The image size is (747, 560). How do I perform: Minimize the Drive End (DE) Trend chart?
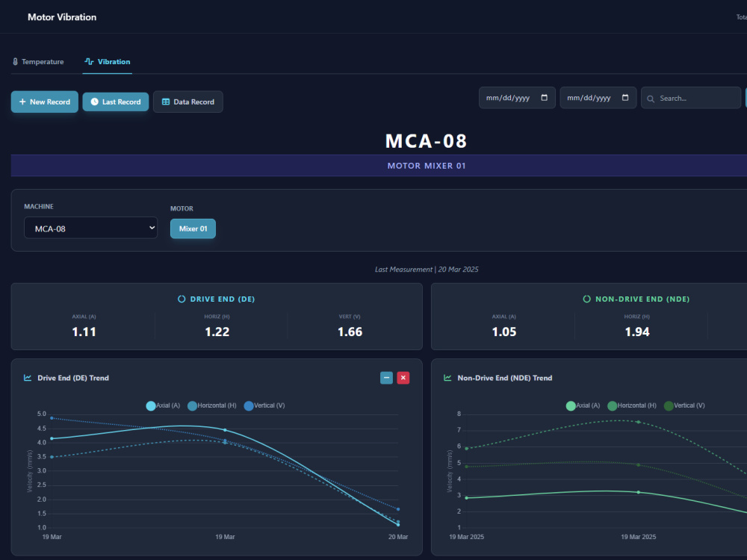(386, 378)
